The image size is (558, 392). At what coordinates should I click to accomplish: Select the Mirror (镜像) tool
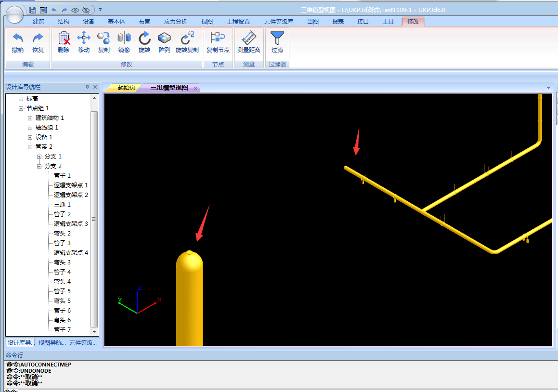coord(124,39)
